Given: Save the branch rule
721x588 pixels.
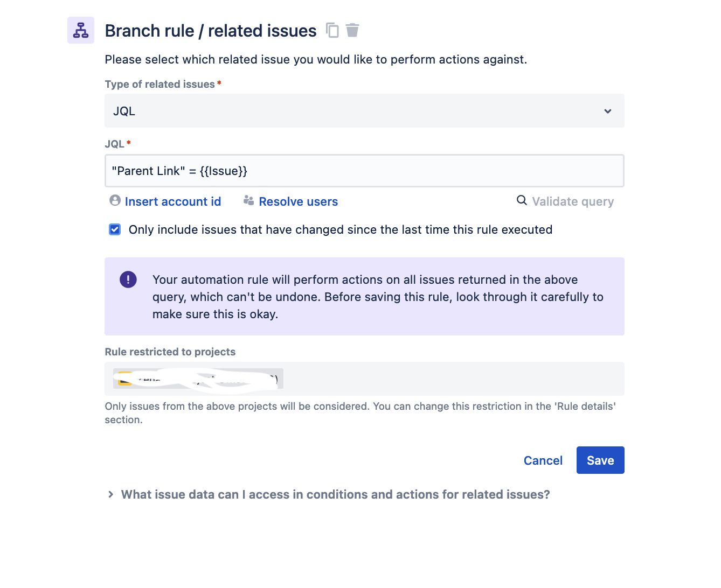Looking at the screenshot, I should (x=600, y=460).
